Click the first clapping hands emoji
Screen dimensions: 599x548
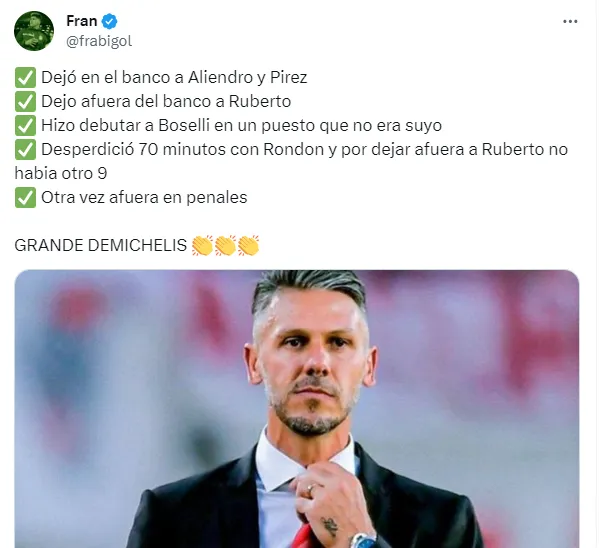tap(202, 245)
